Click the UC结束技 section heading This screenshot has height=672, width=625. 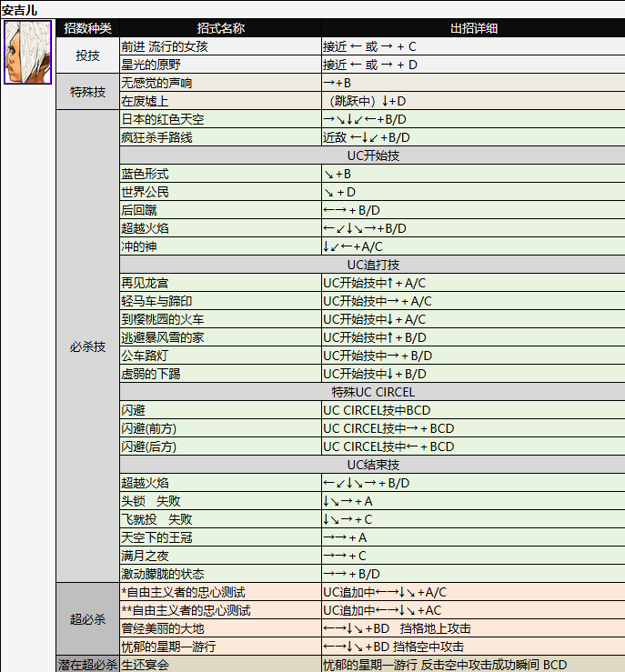pyautogui.click(x=373, y=465)
